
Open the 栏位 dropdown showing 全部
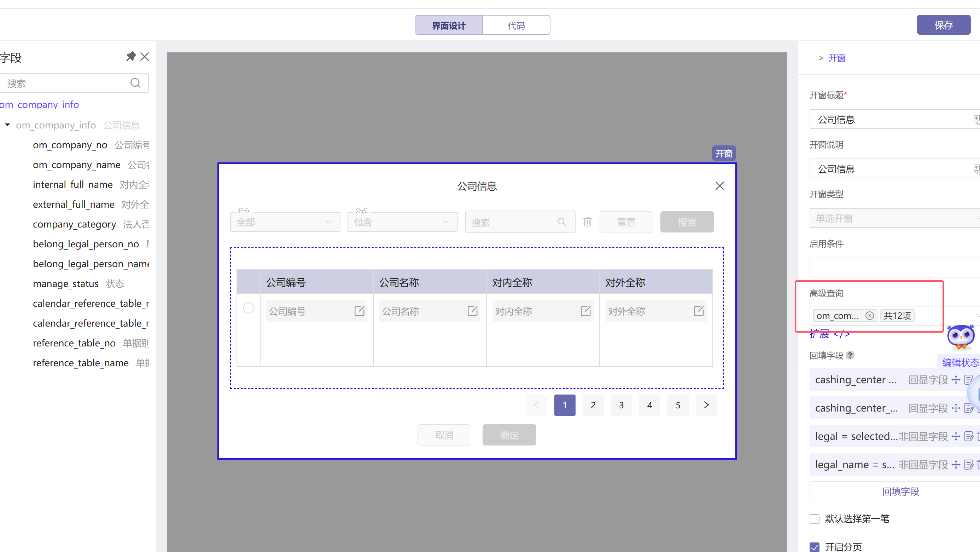tap(285, 222)
